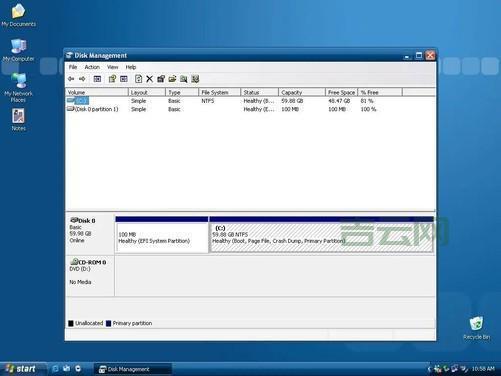Click the Delete X icon in the toolbar
Viewport: 501px width, 376px height.
[150, 79]
